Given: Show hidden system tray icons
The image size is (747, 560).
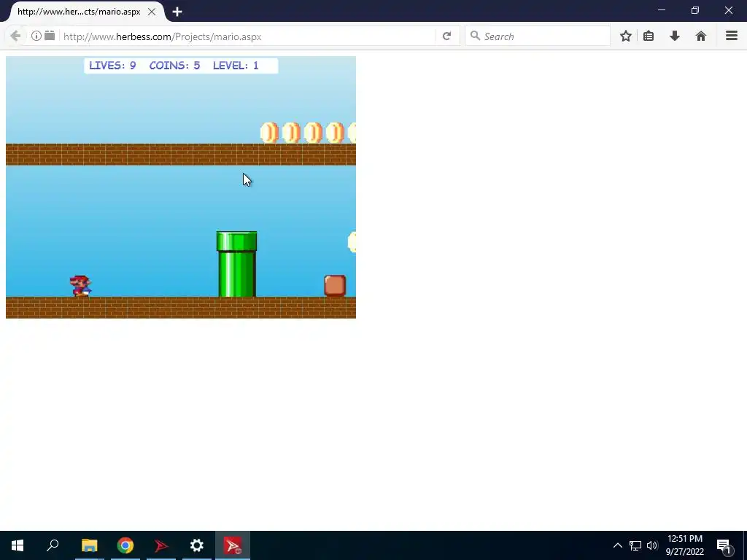Looking at the screenshot, I should [x=617, y=545].
